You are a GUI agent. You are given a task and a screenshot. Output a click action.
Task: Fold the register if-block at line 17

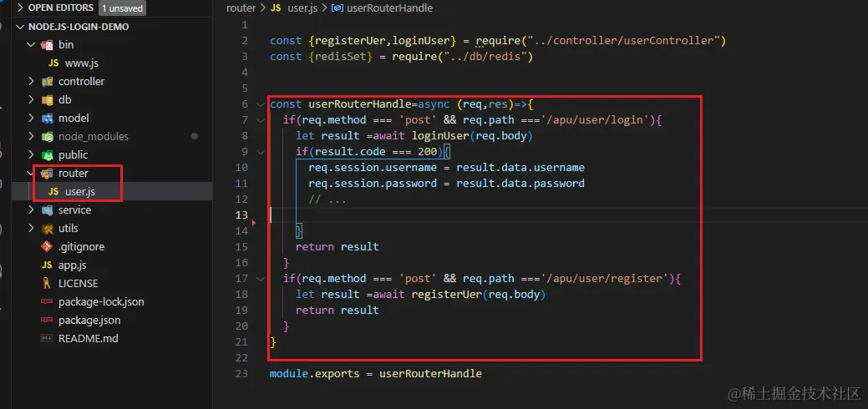click(260, 279)
